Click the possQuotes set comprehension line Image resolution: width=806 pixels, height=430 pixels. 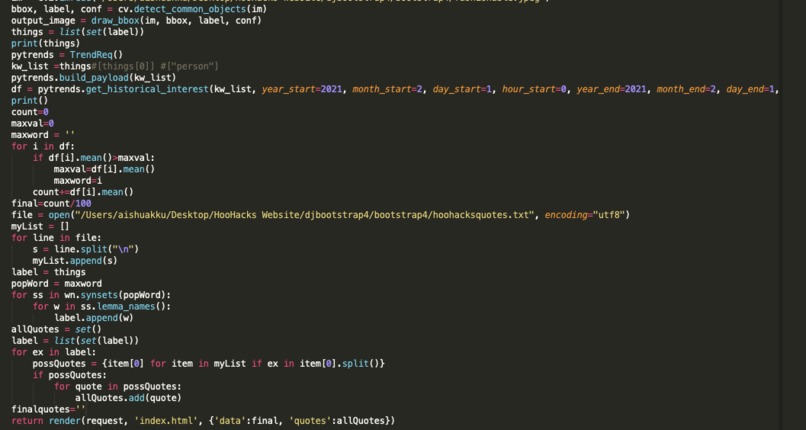pyautogui.click(x=209, y=363)
